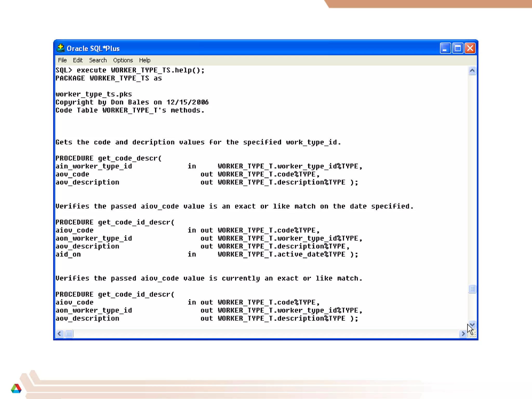Click the colorful triangle logo on the slide
The height and width of the screenshot is (399, 532).
coord(16,388)
